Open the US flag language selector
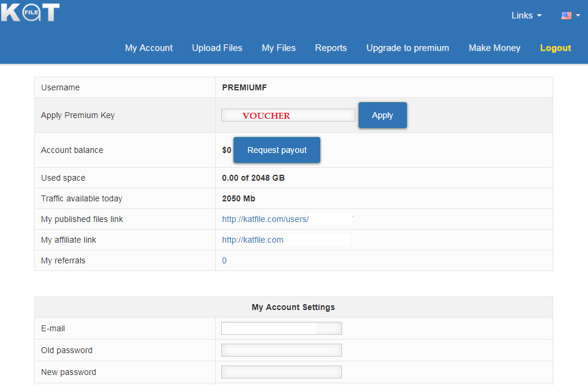This screenshot has width=588, height=385. [567, 16]
